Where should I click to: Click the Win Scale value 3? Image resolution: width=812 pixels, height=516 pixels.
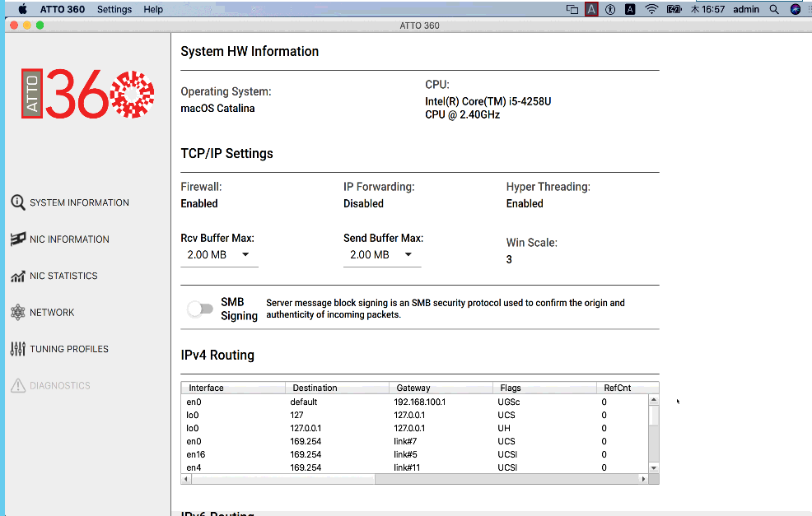tap(509, 259)
